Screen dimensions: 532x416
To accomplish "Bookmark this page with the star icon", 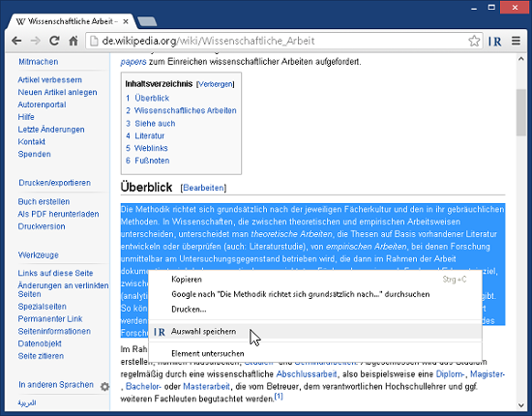I will pyautogui.click(x=474, y=41).
